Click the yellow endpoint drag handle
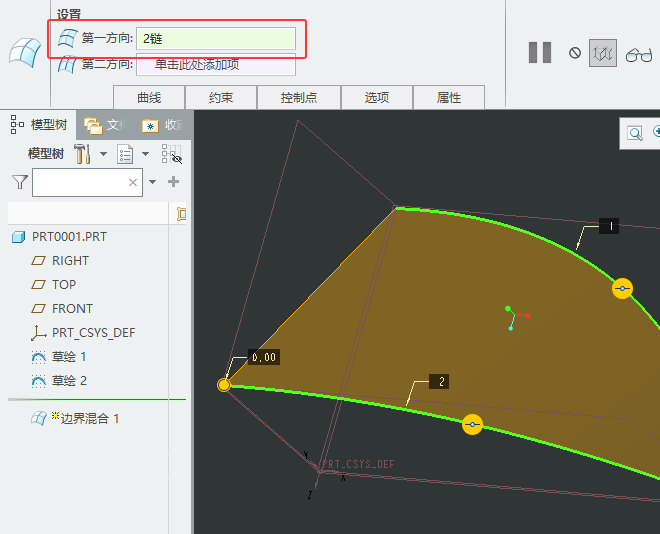660x534 pixels. (224, 385)
